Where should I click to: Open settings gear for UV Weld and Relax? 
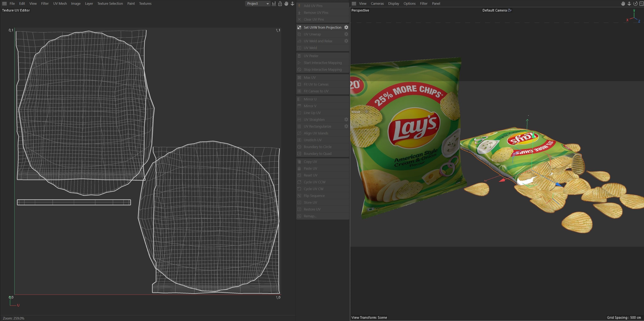pyautogui.click(x=346, y=41)
